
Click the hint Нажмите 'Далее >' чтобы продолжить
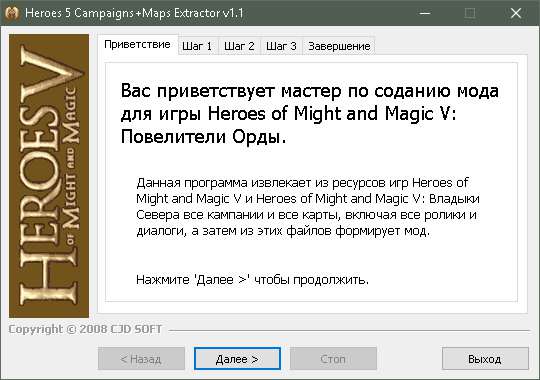(x=252, y=279)
